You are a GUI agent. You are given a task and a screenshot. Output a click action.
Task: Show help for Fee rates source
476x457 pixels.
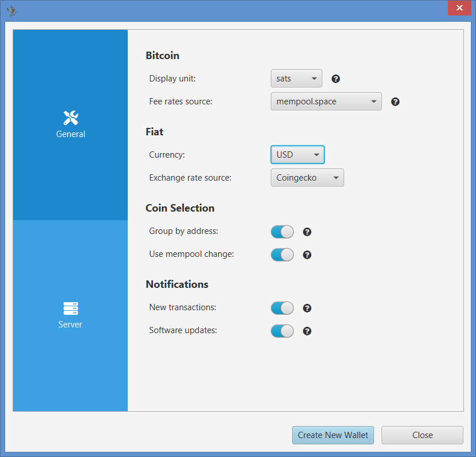point(395,102)
